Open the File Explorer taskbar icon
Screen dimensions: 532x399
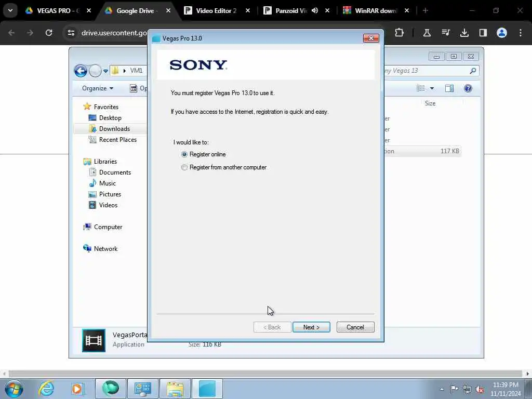pyautogui.click(x=175, y=389)
